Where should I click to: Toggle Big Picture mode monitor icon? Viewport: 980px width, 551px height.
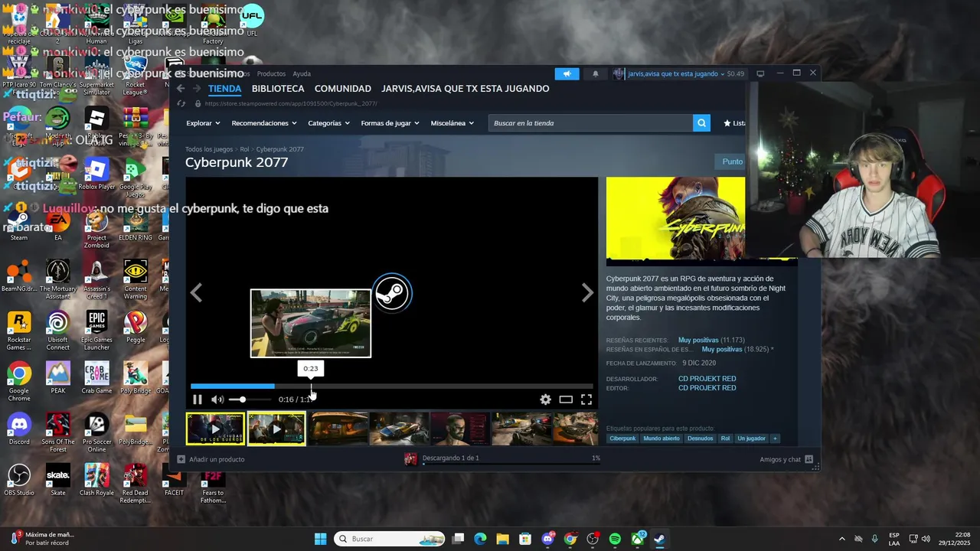[x=760, y=73]
